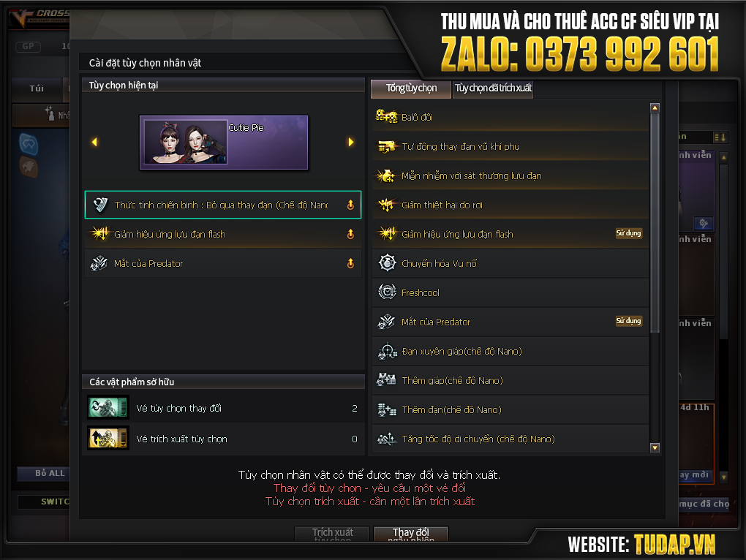746x560 pixels.
Task: Select the Thức tỉnh chiến binh option row
Action: (x=222, y=205)
